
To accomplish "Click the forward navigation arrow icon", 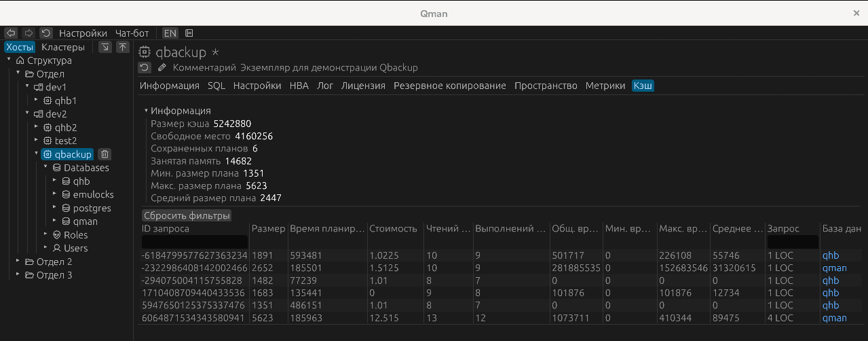I will [29, 33].
